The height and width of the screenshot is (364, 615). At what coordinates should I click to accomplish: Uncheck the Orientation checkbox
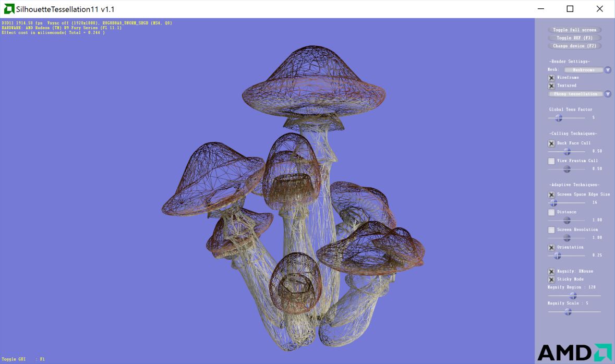click(551, 248)
